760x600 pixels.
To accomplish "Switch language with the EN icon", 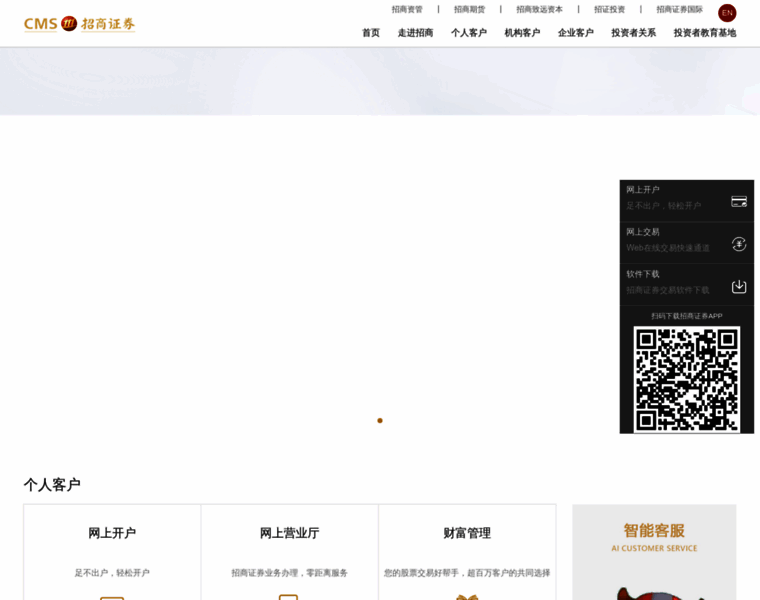I will tap(727, 13).
